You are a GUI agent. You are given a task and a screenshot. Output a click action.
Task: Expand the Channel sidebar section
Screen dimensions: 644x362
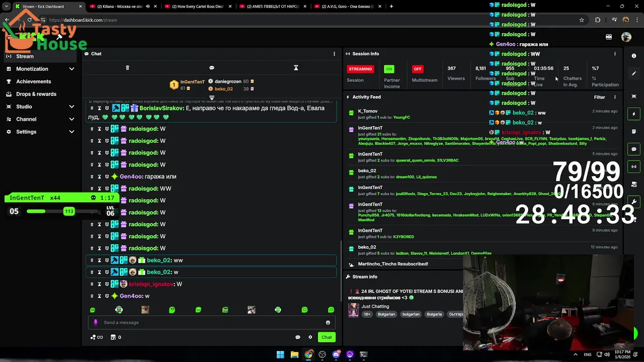coord(40,119)
